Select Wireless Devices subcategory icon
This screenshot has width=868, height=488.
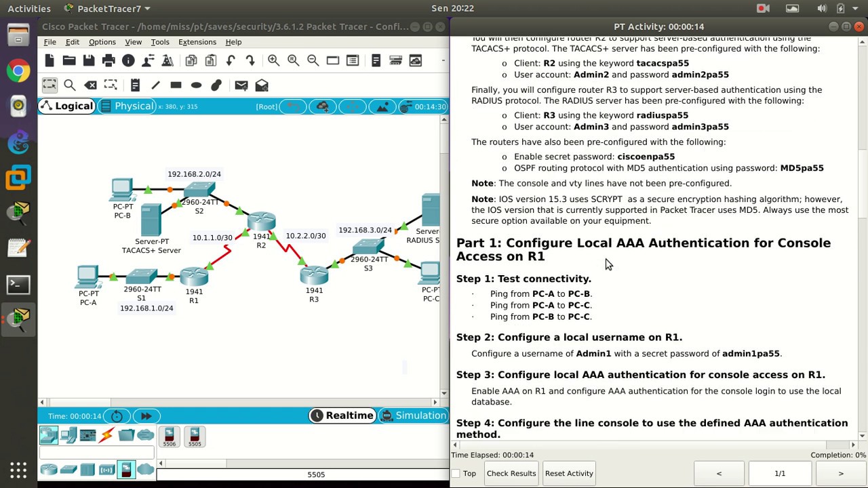pos(106,469)
